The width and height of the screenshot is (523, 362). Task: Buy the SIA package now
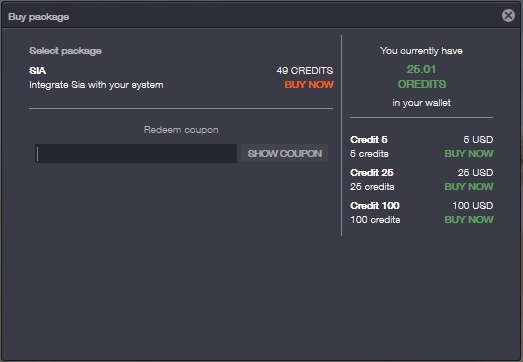(x=309, y=85)
